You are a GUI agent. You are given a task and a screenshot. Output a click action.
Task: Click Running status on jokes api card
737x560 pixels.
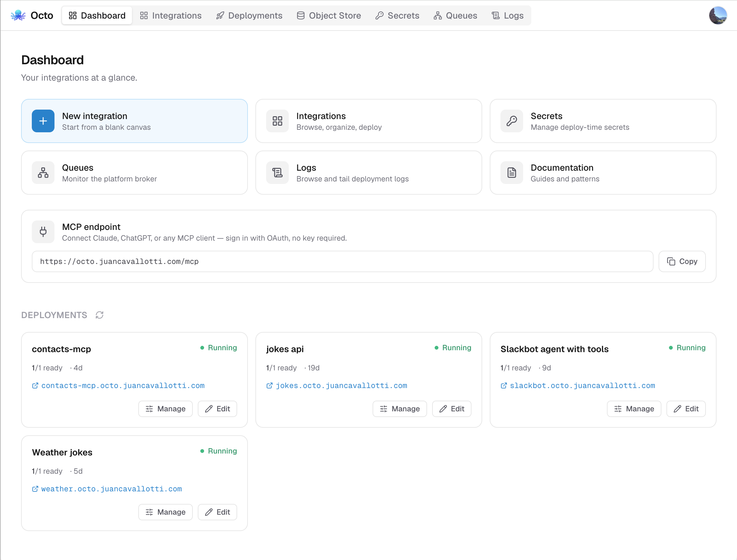click(453, 348)
